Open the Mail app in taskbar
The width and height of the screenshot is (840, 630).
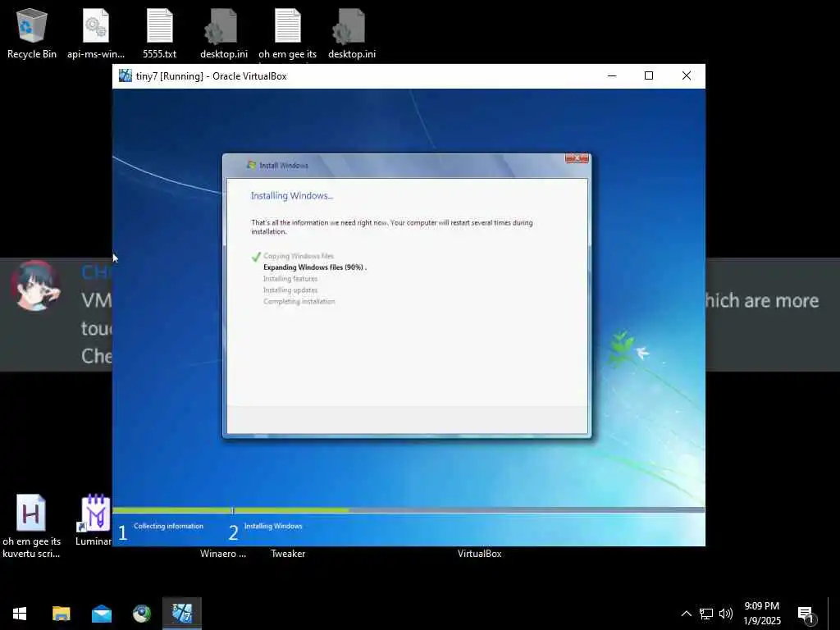click(101, 614)
